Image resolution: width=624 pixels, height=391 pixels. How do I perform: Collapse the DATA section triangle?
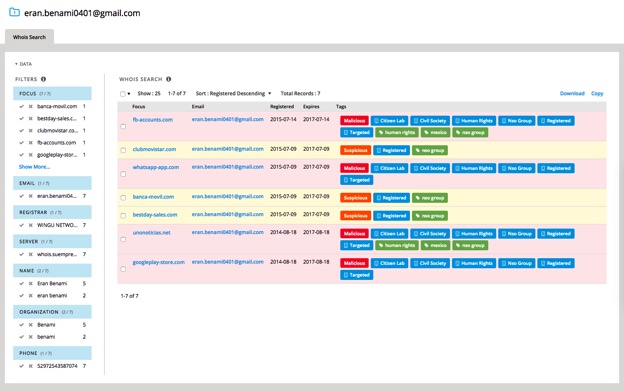point(16,64)
